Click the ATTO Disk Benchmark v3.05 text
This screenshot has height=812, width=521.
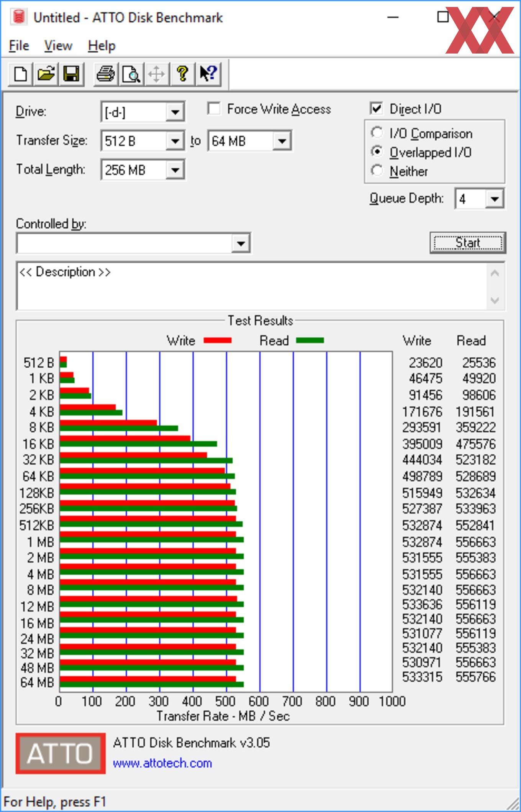pos(192,743)
